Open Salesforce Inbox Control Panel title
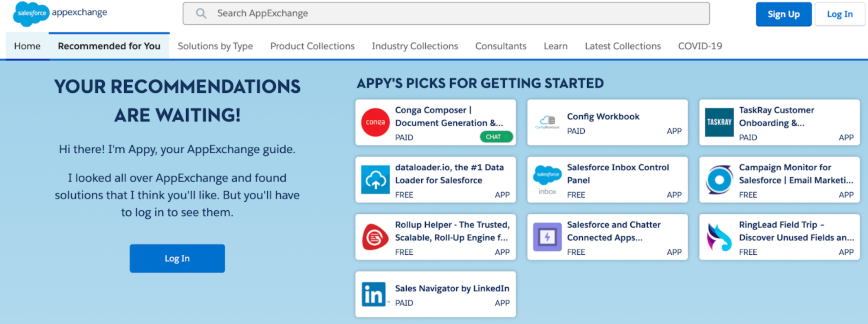The height and width of the screenshot is (324, 868). [618, 174]
